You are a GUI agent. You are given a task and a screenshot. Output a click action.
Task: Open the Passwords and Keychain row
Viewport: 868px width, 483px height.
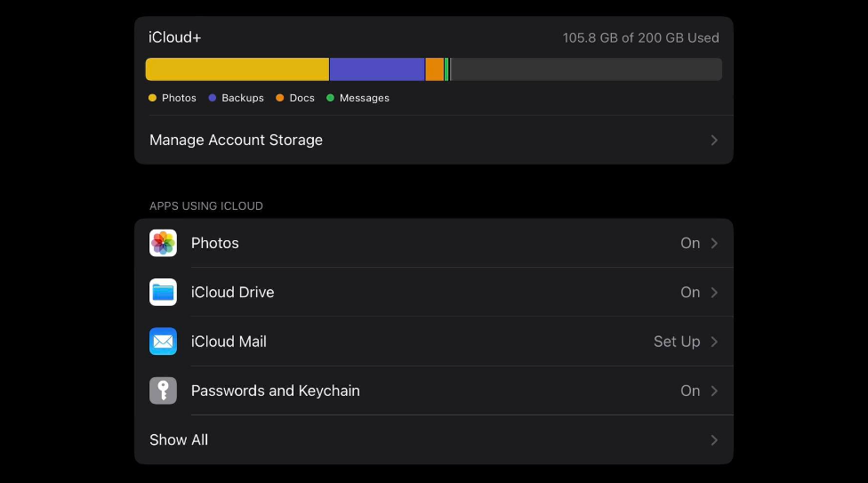(275, 390)
